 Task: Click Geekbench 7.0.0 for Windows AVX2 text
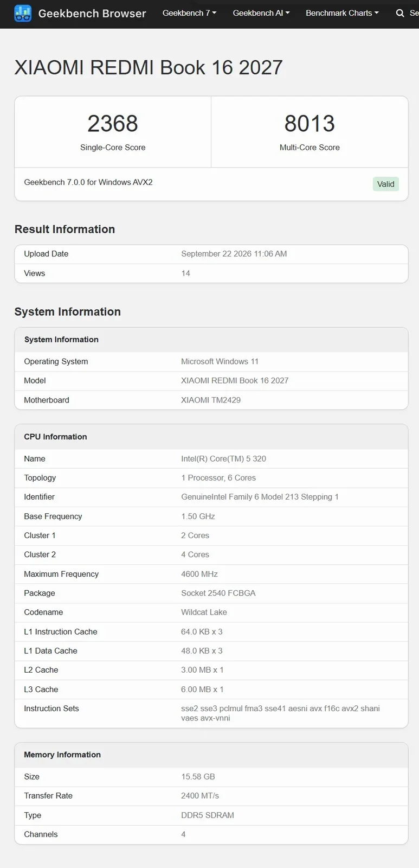(x=88, y=182)
